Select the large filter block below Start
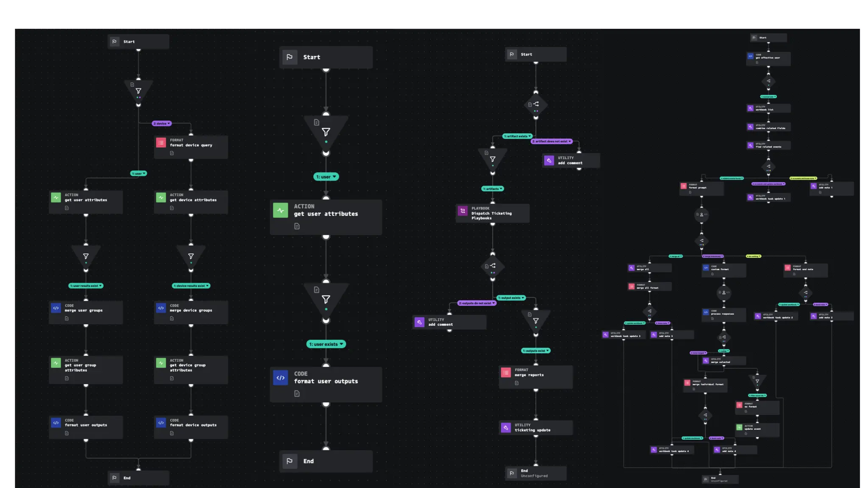Image resolution: width=868 pixels, height=488 pixels. point(326,132)
